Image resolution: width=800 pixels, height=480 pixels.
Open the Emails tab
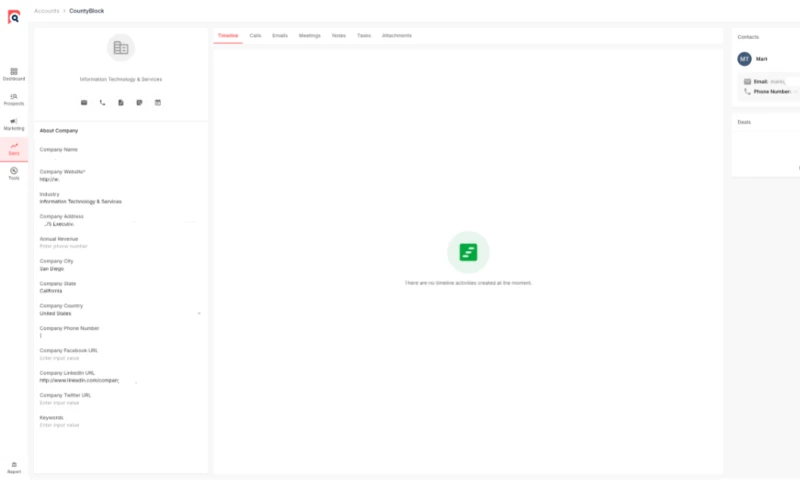(280, 36)
